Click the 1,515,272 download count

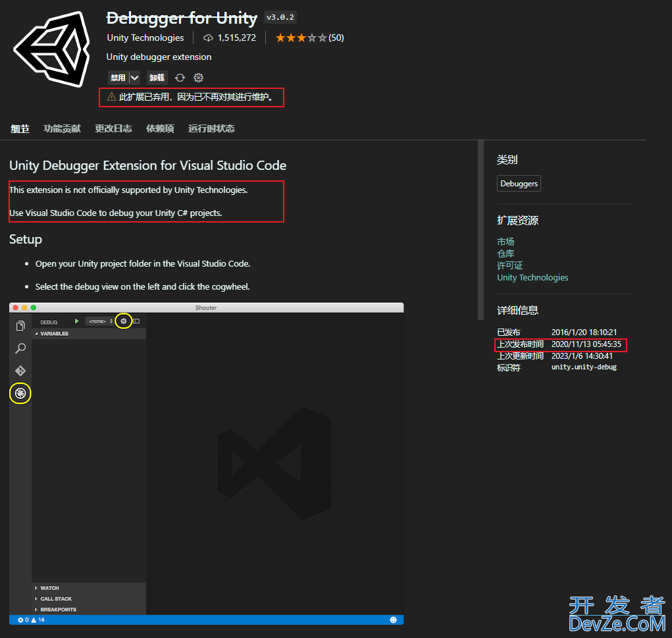pyautogui.click(x=236, y=38)
